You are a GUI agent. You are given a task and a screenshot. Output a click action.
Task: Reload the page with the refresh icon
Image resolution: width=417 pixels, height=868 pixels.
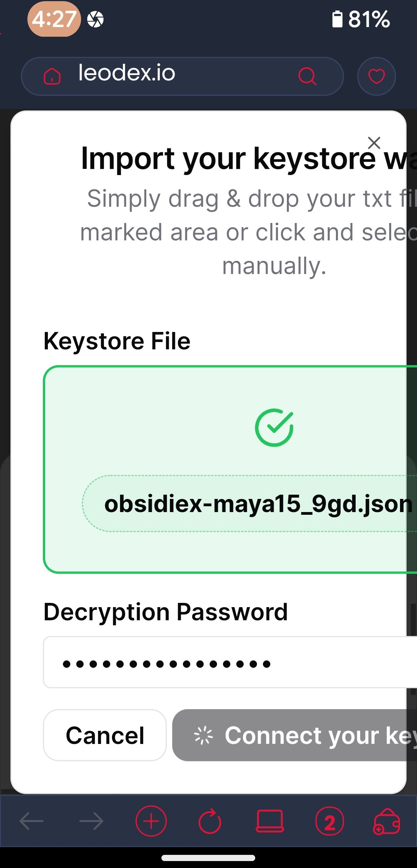210,822
